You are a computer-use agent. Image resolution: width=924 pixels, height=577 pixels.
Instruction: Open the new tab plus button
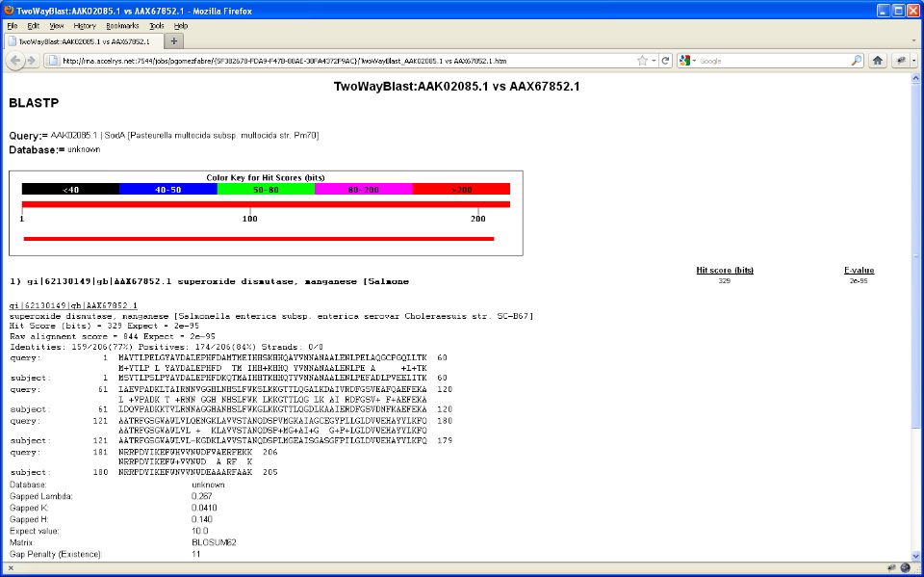[174, 41]
